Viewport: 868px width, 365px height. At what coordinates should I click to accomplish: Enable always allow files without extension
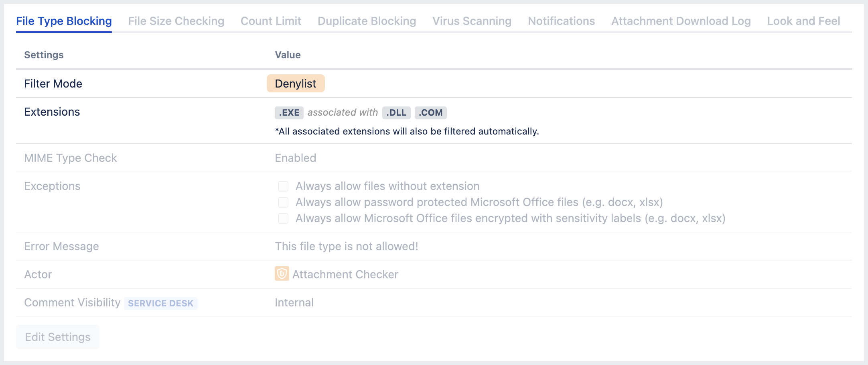pos(283,186)
